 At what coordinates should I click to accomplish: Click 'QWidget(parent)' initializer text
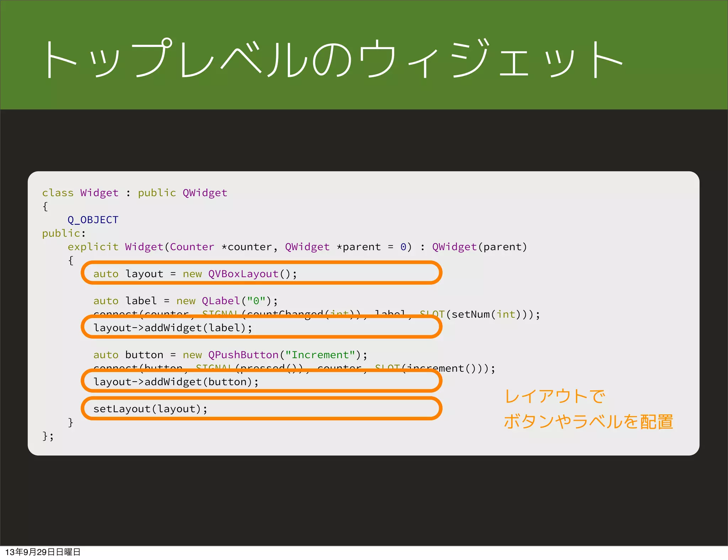click(480, 247)
